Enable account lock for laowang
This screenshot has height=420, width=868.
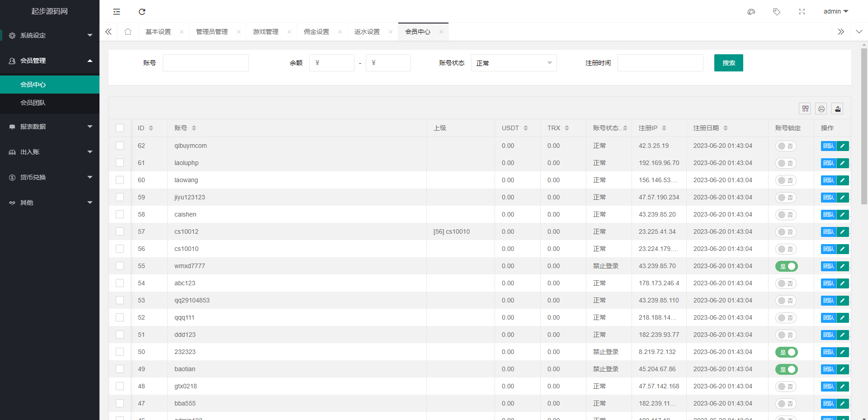[786, 180]
